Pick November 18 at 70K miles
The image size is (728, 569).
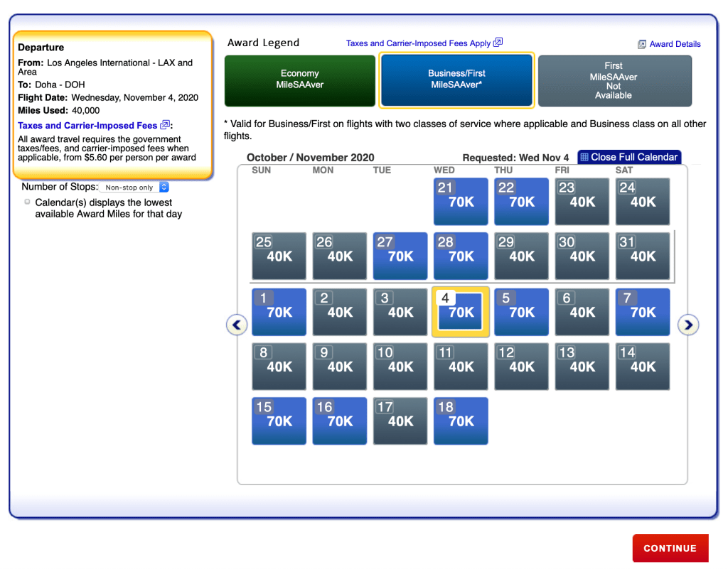tap(461, 421)
